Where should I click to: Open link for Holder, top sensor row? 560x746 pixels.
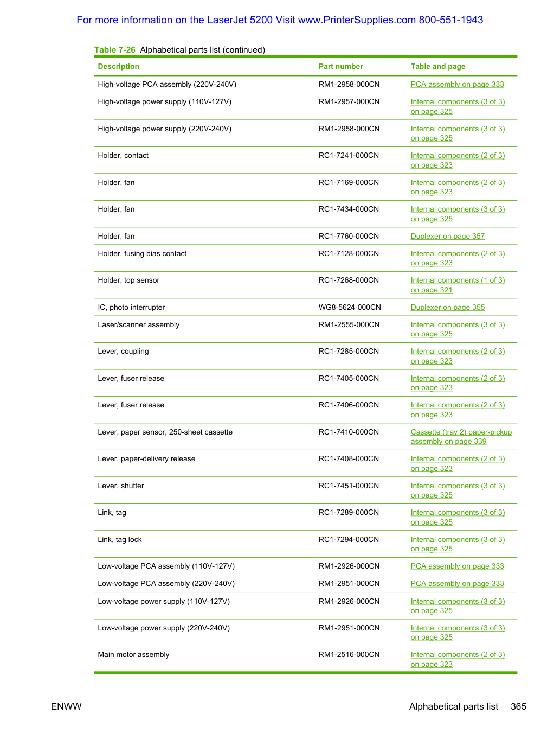coord(458,285)
